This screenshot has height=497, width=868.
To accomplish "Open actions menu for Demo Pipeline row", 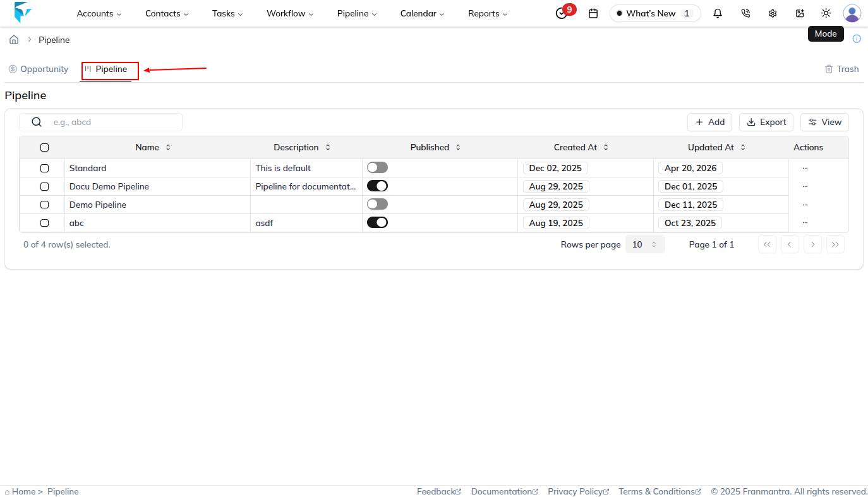I will [x=805, y=205].
